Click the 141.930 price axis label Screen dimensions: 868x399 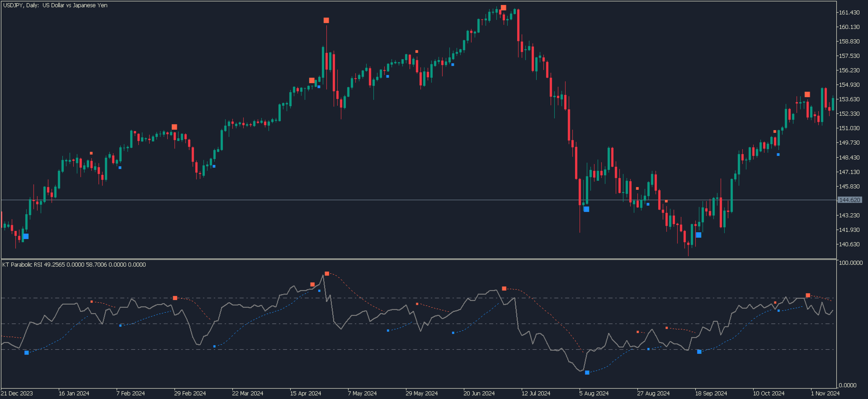coord(849,230)
